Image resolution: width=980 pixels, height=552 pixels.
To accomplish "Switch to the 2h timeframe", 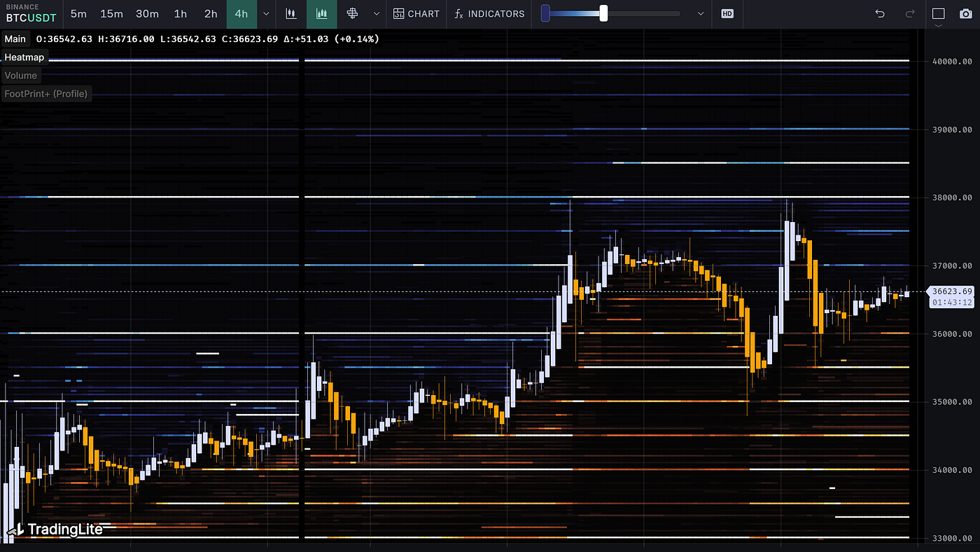I will coord(211,14).
